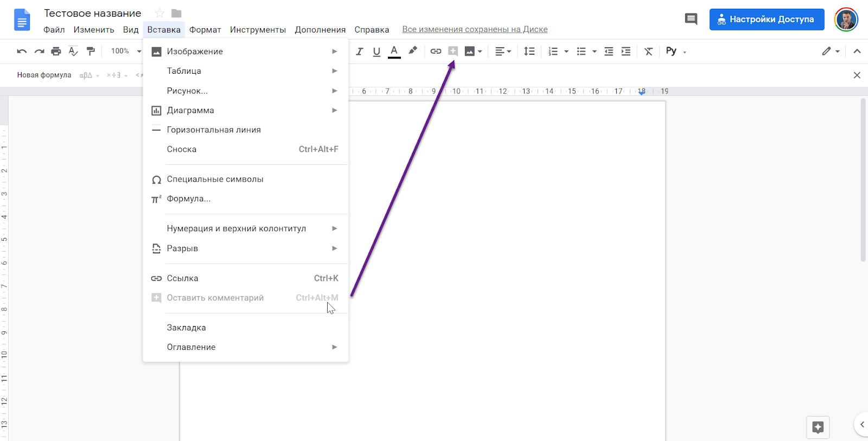Close the equation toolbar with X

tap(857, 75)
